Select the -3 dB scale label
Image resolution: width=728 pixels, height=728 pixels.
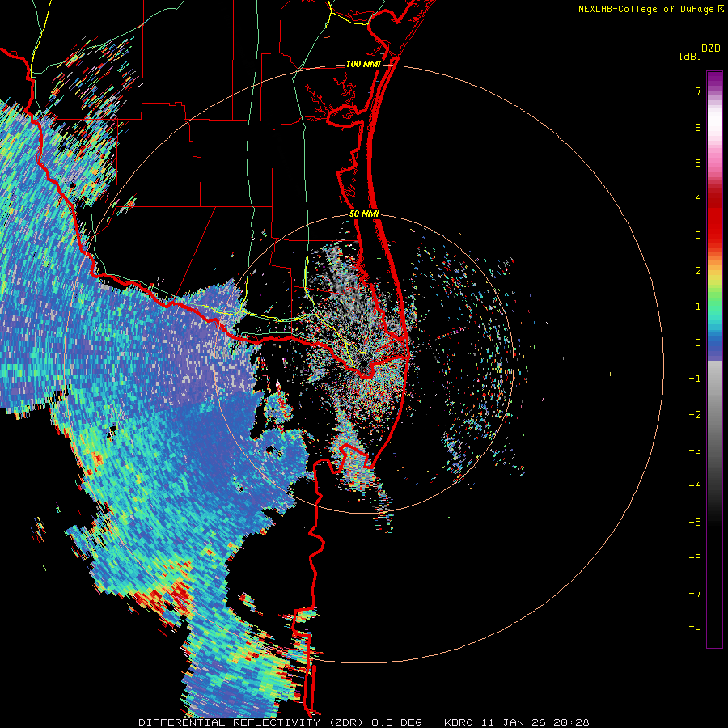click(x=695, y=450)
